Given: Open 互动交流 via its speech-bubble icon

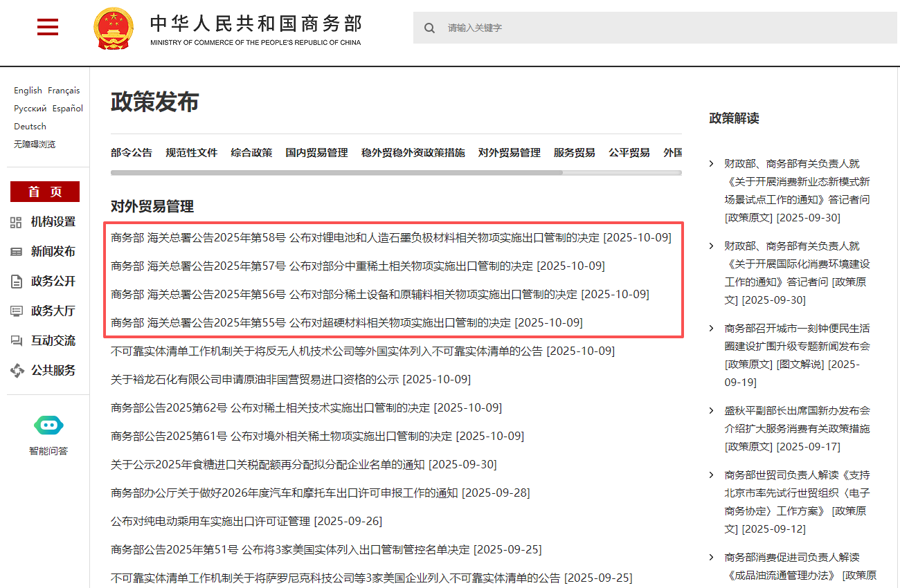Looking at the screenshot, I should 15,340.
